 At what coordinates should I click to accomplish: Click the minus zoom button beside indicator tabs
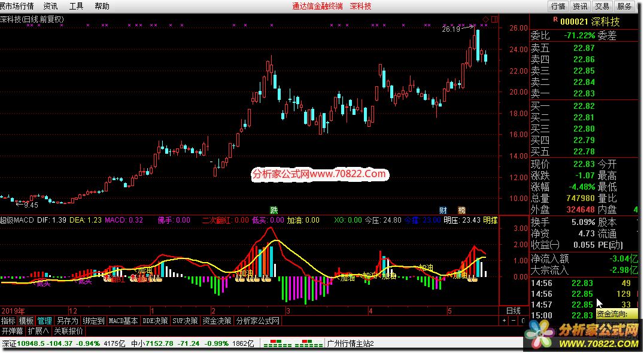click(514, 321)
